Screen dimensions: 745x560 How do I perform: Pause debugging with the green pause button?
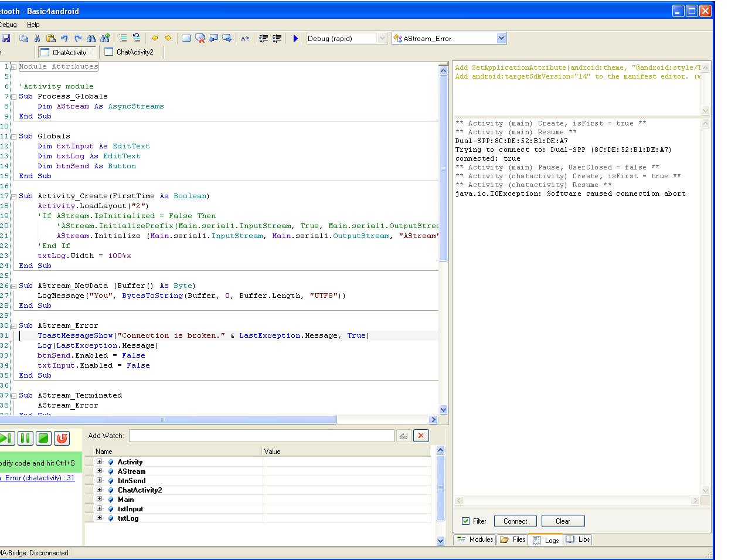tap(25, 438)
